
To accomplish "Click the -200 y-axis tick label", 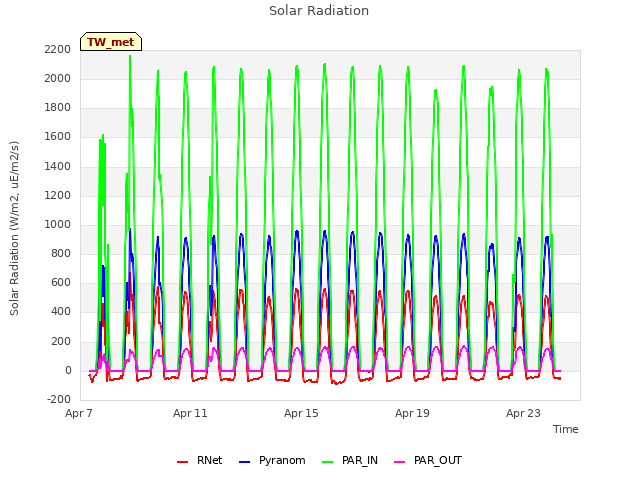I will click(x=59, y=400).
